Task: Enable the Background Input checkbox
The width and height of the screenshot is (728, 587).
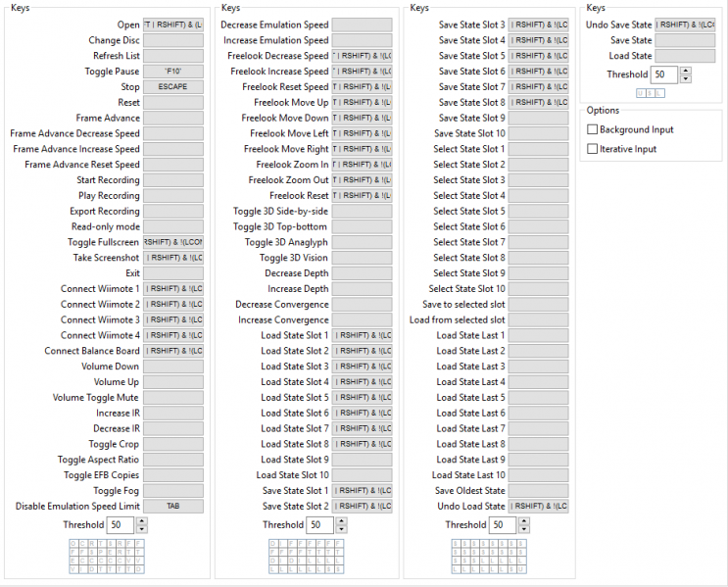Action: tap(592, 129)
